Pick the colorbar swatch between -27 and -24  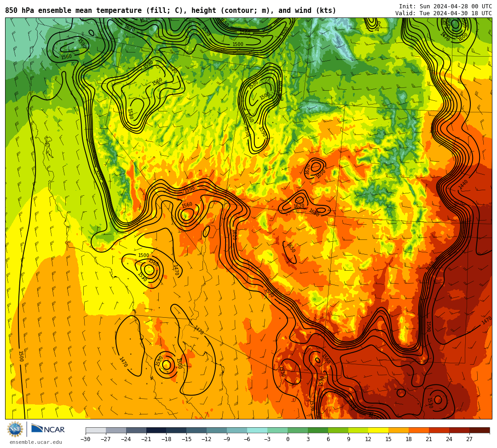click(x=116, y=430)
